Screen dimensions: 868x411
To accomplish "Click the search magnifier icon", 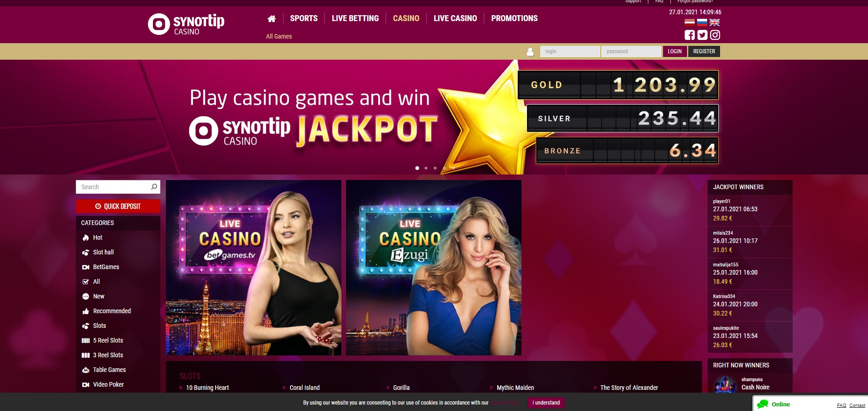I will point(154,186).
